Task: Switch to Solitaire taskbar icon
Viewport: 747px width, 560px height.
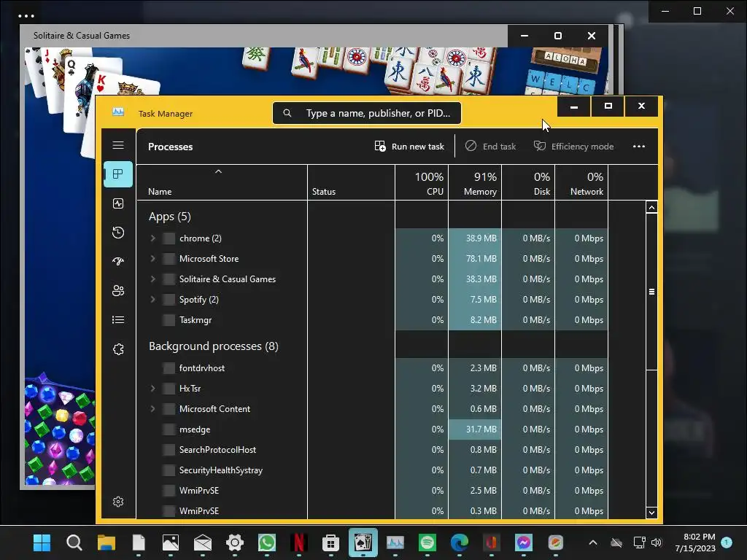Action: [x=363, y=542]
